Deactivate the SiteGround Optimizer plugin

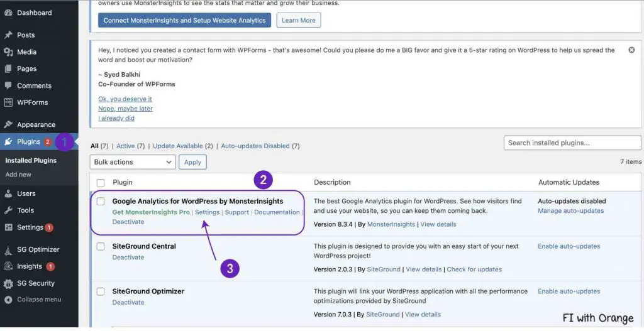128,302
